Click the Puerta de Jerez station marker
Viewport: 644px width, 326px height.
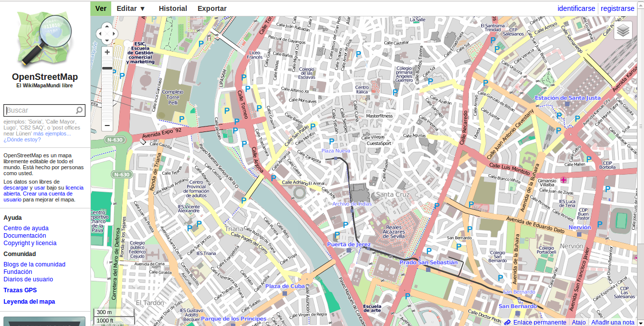349,251
